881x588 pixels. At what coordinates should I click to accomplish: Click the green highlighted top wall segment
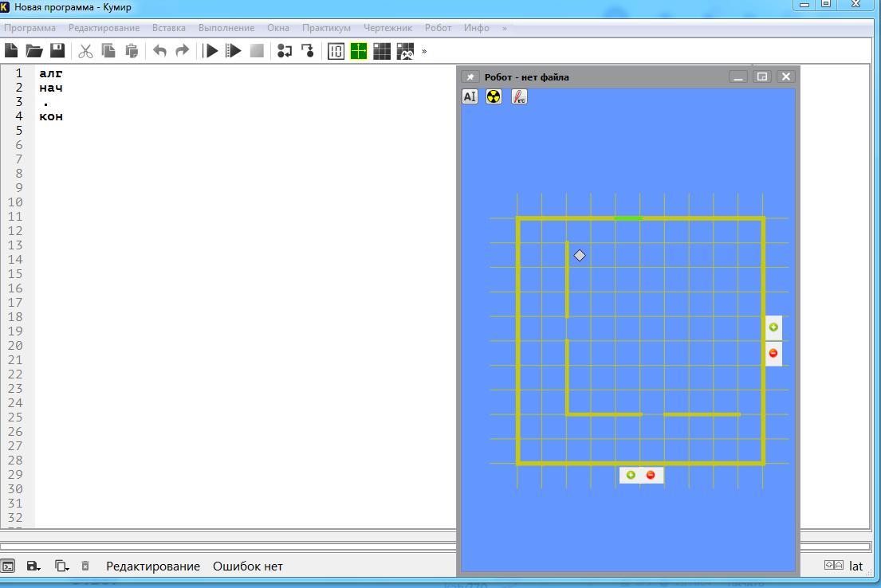(x=628, y=218)
